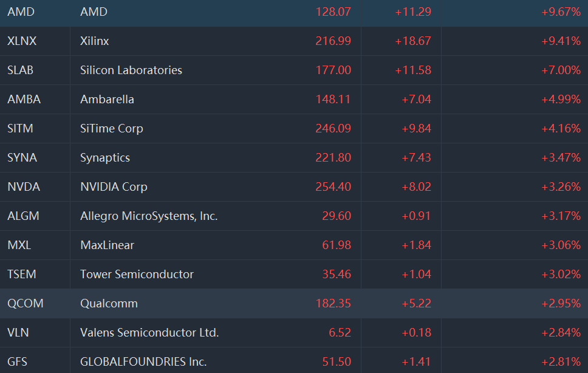588x373 pixels.
Task: Open the Tower Semiconductor company name
Action: pos(137,274)
